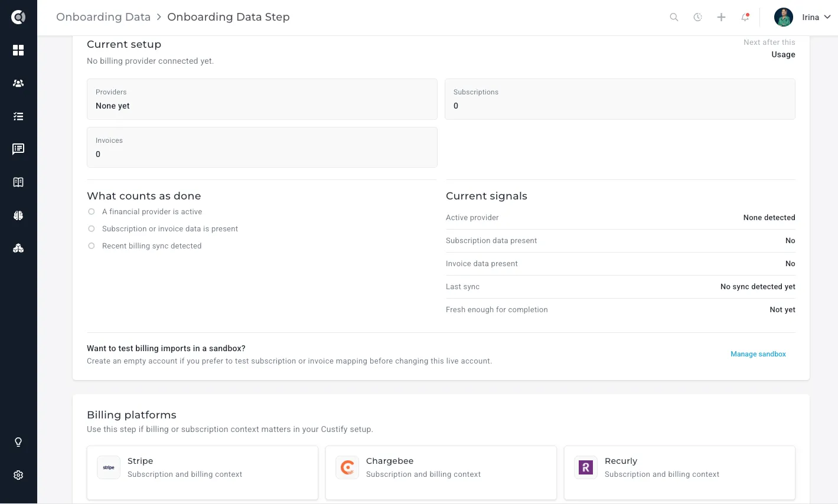
Task: Select the Stripe billing platform card
Action: pos(203,473)
